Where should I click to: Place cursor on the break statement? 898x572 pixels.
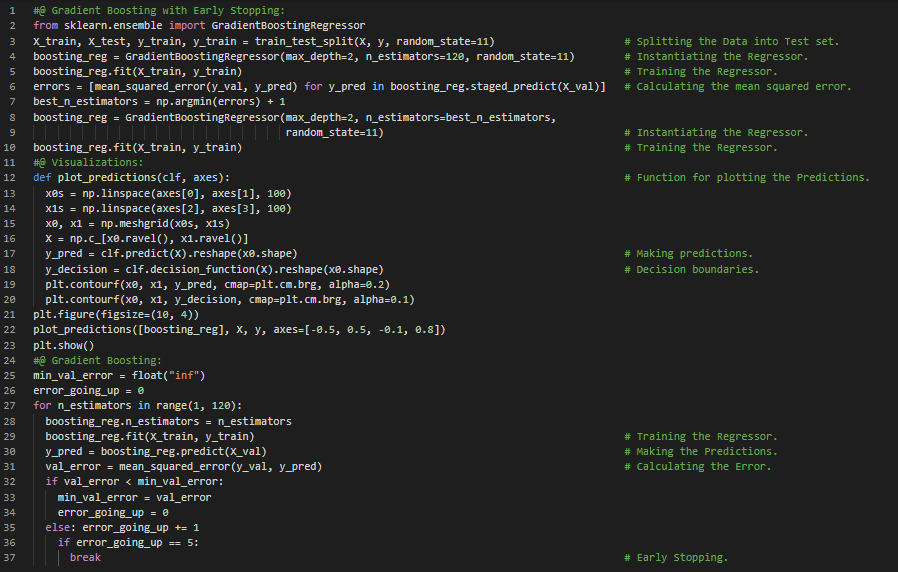coord(85,557)
